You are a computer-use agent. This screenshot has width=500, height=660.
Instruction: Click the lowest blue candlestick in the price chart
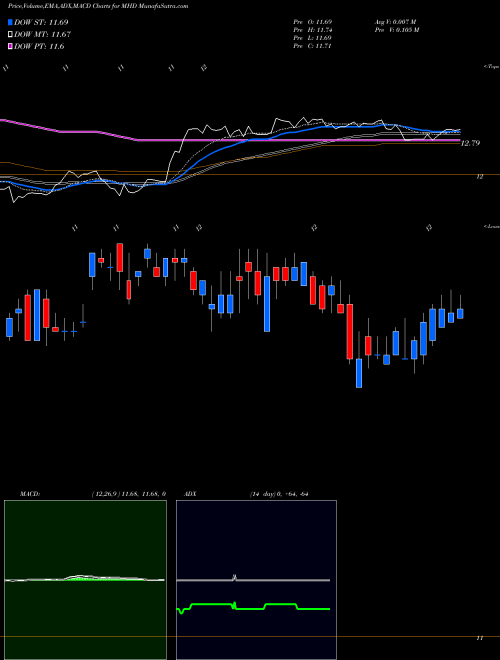point(359,373)
